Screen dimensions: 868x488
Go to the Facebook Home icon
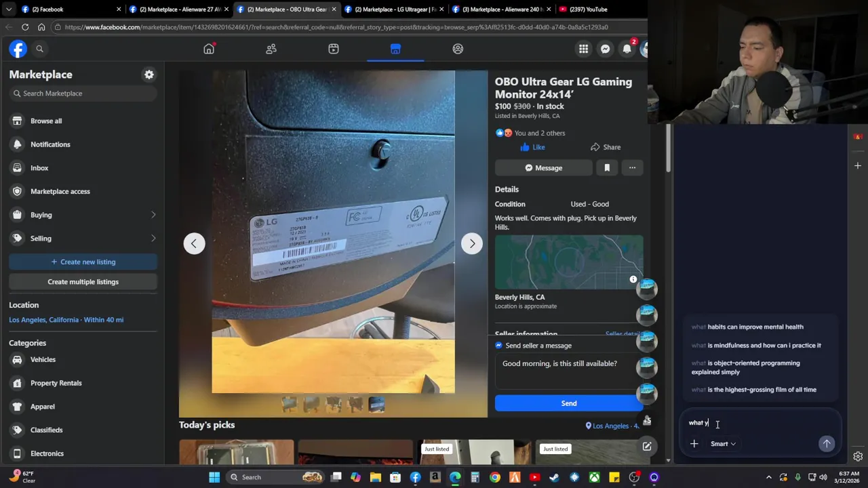pos(209,49)
